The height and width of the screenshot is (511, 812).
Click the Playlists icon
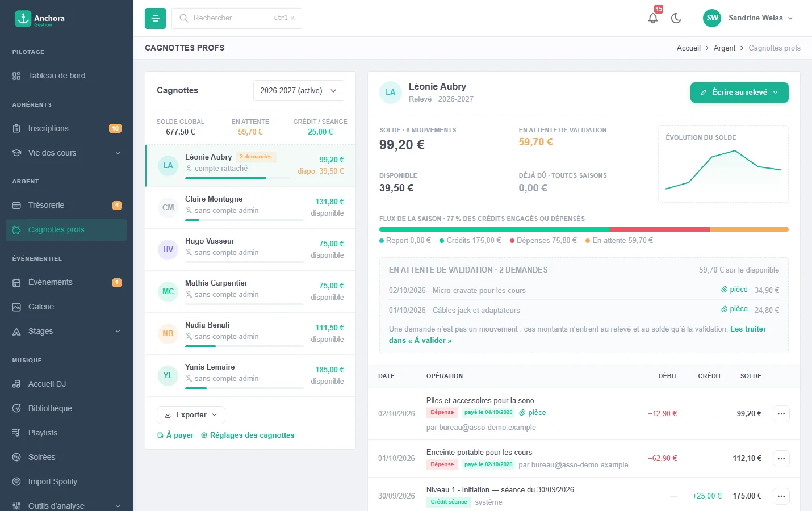point(16,433)
